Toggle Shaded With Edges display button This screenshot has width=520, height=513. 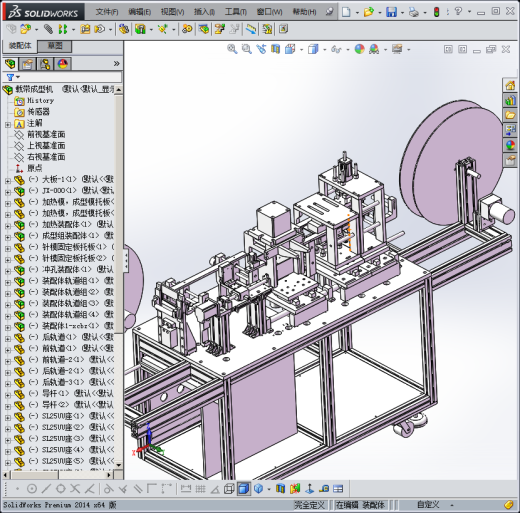[x=244, y=489]
